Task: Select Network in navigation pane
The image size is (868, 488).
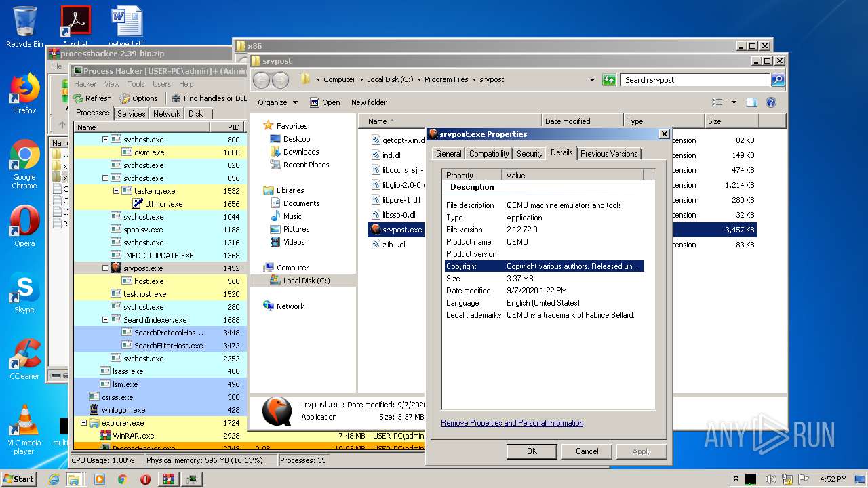Action: click(290, 306)
